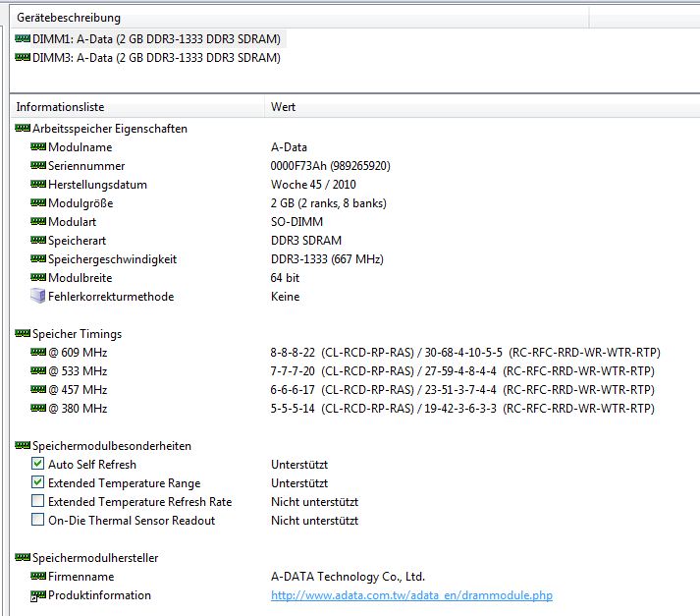The width and height of the screenshot is (700, 616).
Task: Click the memory icon next to DIMM1
Action: tap(23, 39)
